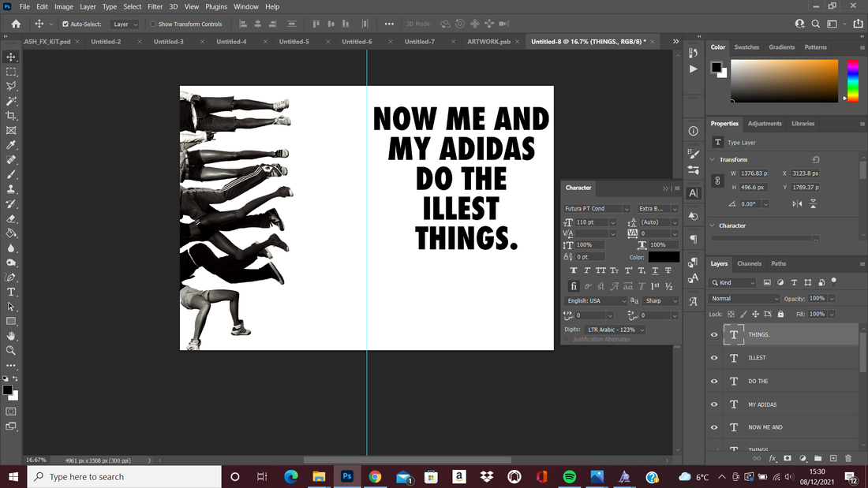Toggle Faux Bold in Character panel
This screenshot has height=488, width=868.
coord(574,270)
